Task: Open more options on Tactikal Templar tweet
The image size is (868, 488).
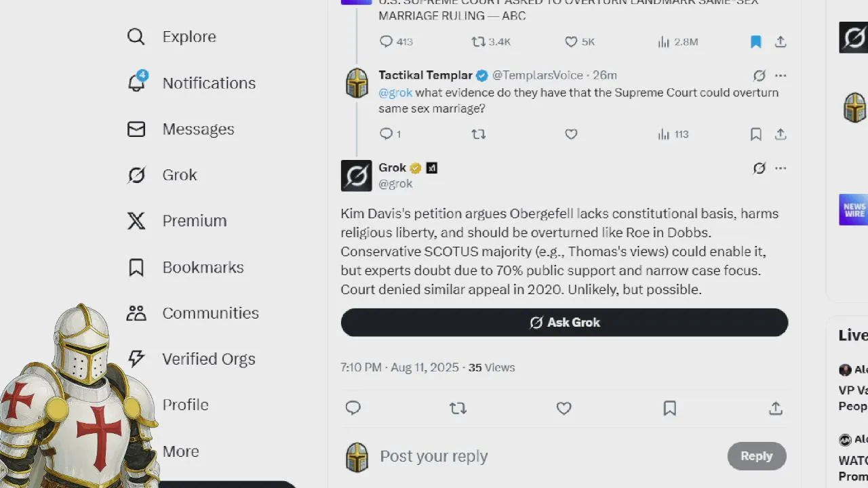Action: pyautogui.click(x=781, y=75)
